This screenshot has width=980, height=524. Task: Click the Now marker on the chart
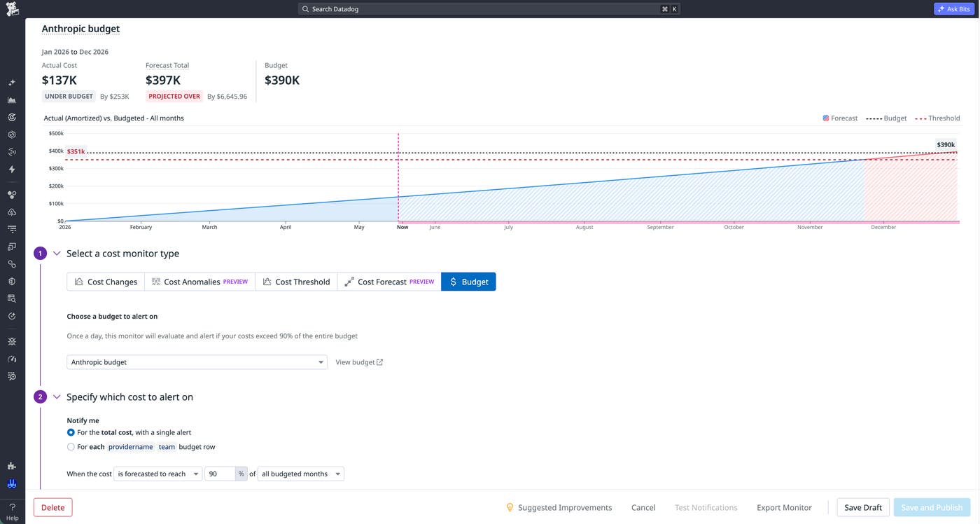coord(402,227)
